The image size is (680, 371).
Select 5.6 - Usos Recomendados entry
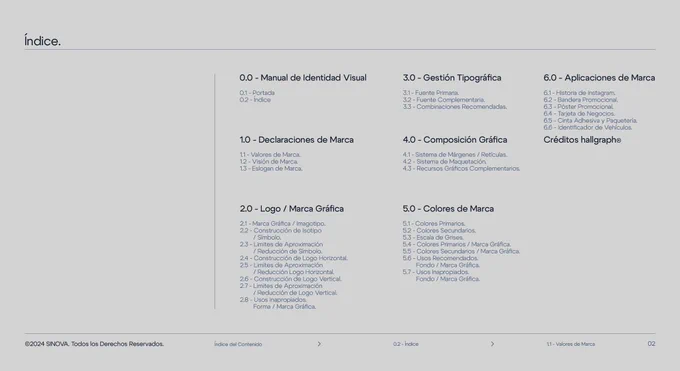441,262
